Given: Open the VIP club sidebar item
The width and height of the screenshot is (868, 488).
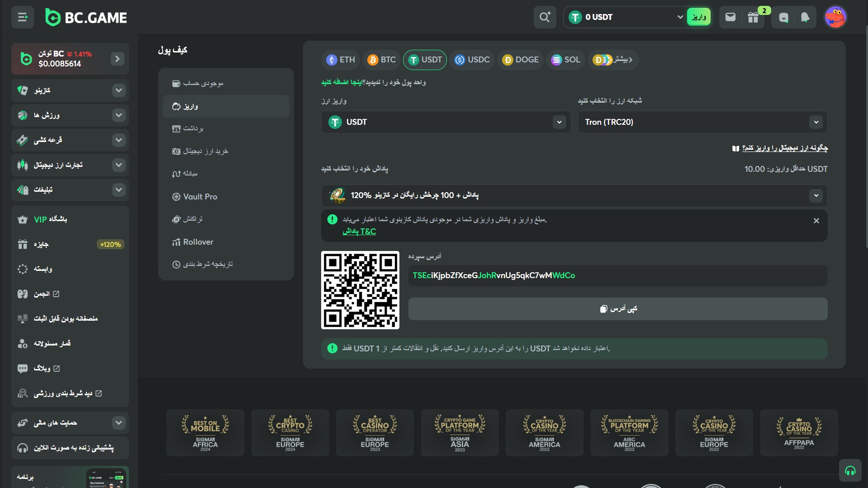Looking at the screenshot, I should (x=70, y=219).
